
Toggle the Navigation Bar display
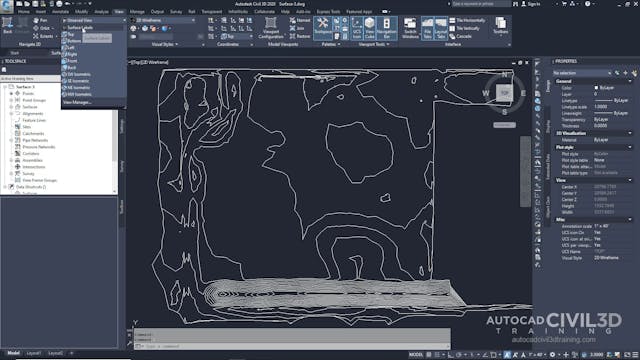(386, 28)
